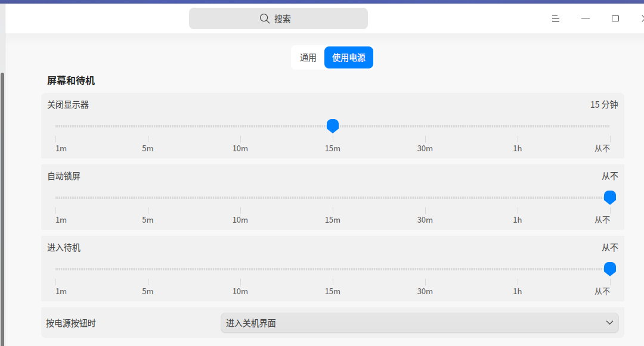Click the 按电源按钮时 label

70,323
